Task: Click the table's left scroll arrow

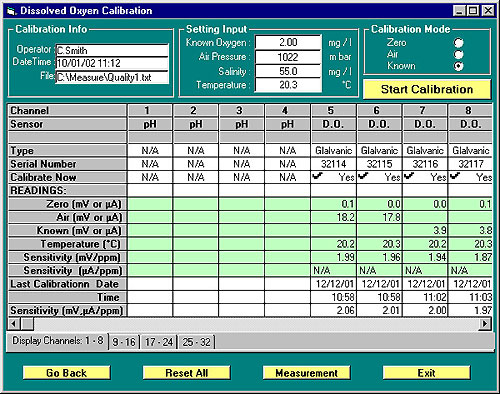Action: (14, 323)
